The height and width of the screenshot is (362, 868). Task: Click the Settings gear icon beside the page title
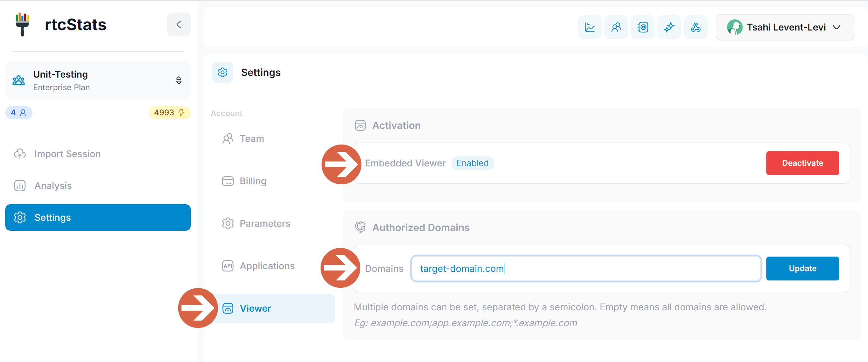tap(223, 72)
